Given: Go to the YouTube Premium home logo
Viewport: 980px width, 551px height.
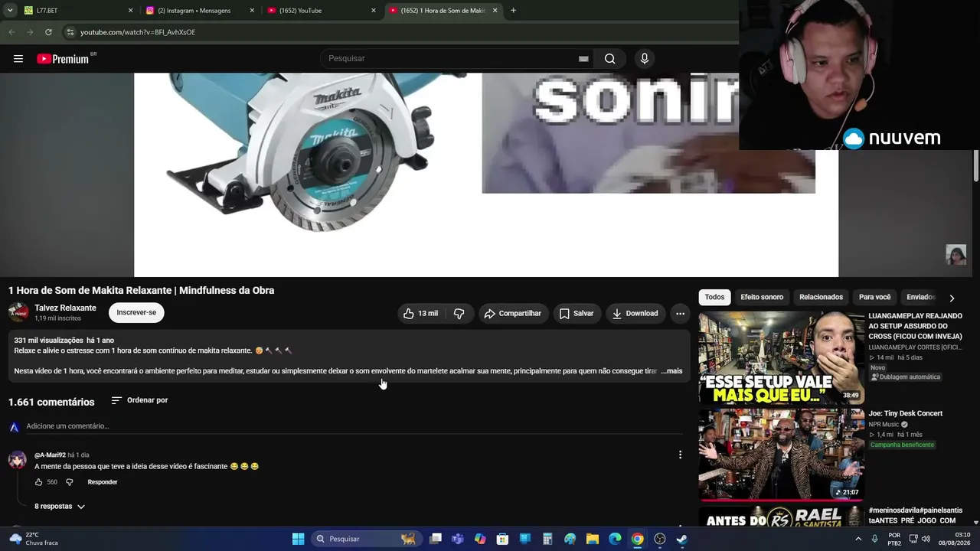Looking at the screenshot, I should tap(63, 59).
